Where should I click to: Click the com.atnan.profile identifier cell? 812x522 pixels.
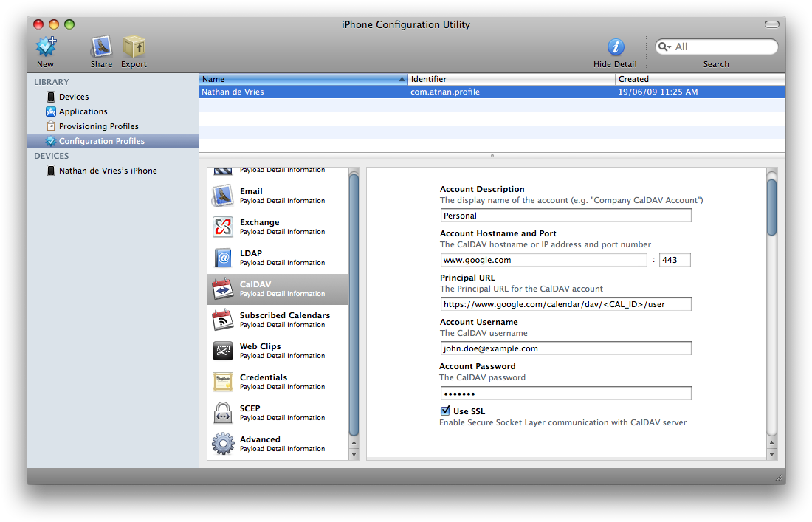click(445, 92)
